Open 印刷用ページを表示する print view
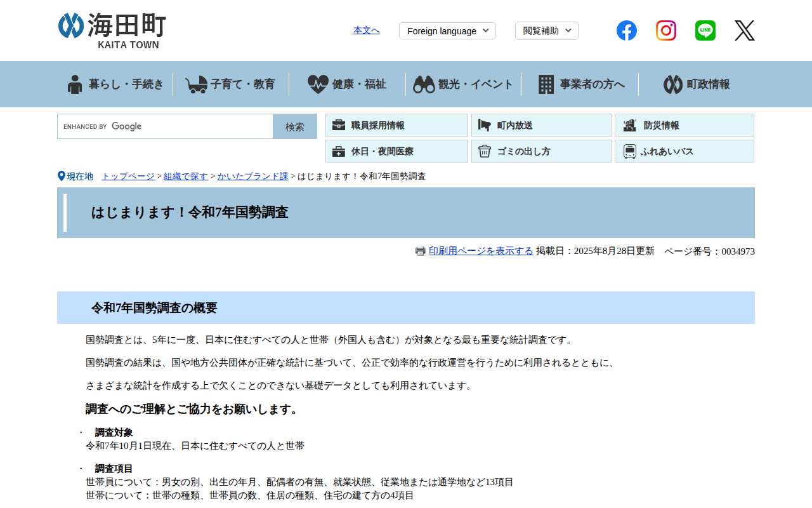 click(481, 250)
